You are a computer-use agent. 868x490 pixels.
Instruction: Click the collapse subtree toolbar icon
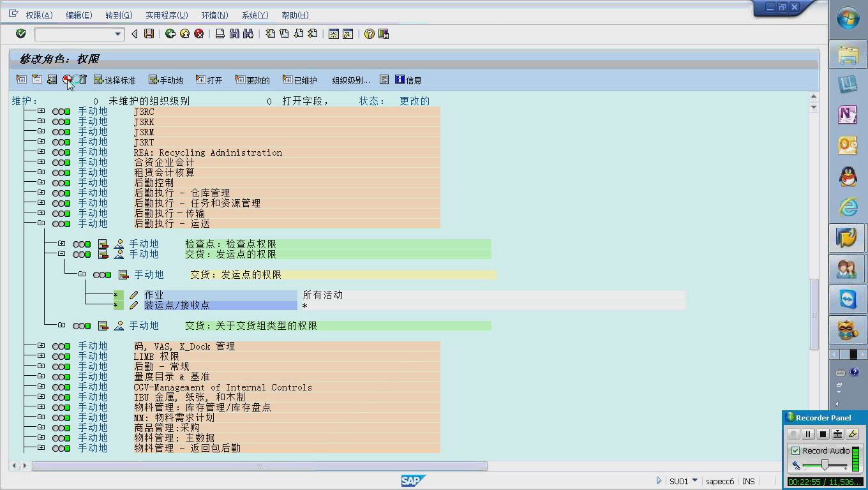(x=37, y=80)
